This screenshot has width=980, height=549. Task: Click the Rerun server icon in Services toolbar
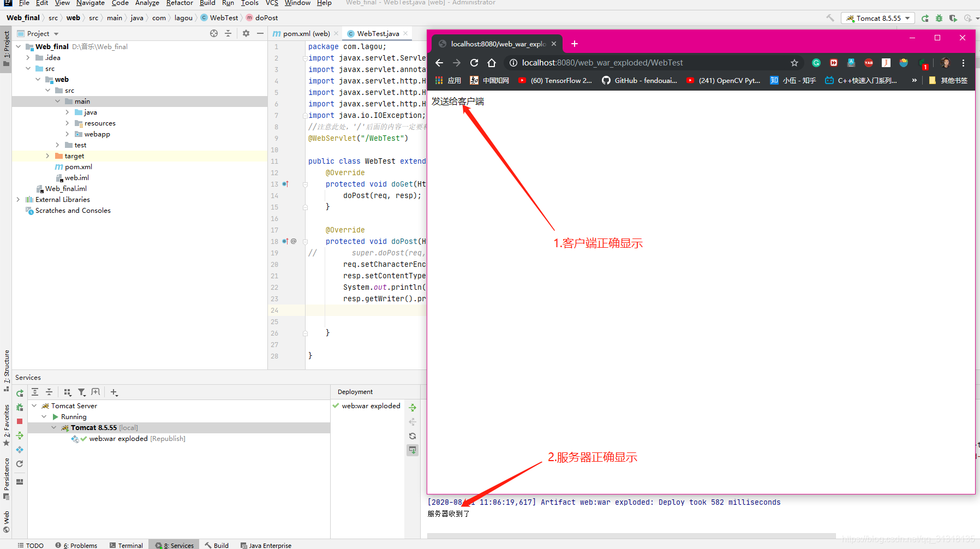point(20,392)
